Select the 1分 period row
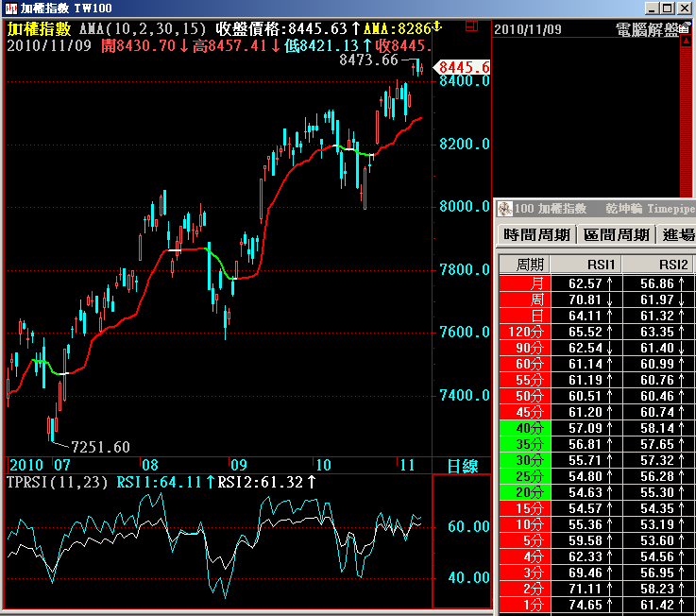 524,605
